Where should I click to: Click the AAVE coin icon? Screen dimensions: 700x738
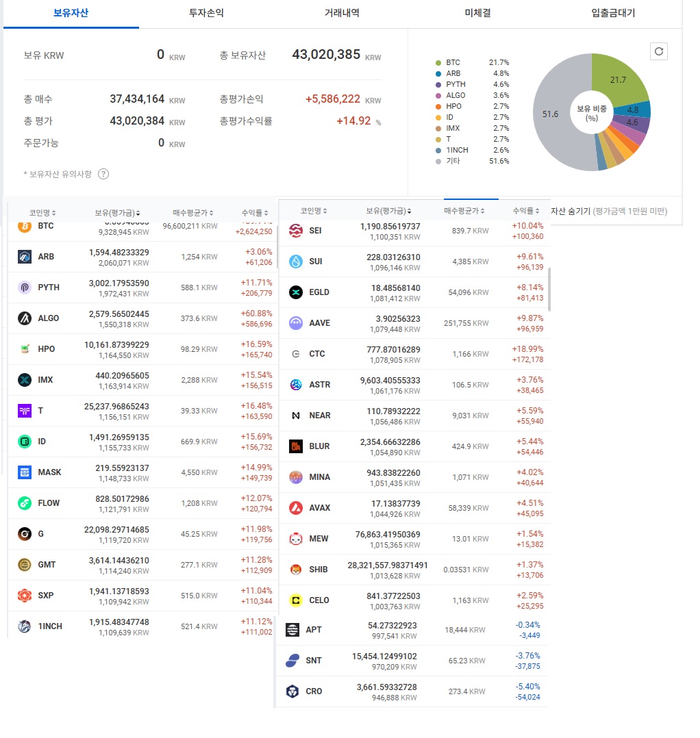point(296,323)
